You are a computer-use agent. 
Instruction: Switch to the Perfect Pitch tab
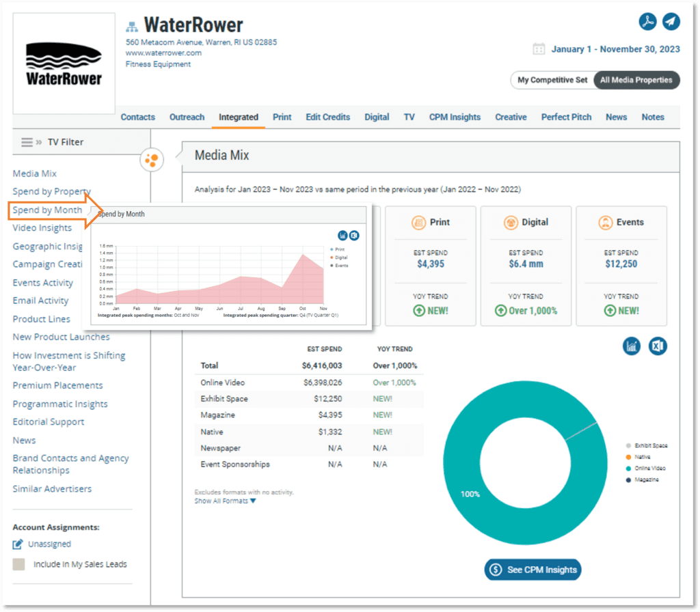567,117
